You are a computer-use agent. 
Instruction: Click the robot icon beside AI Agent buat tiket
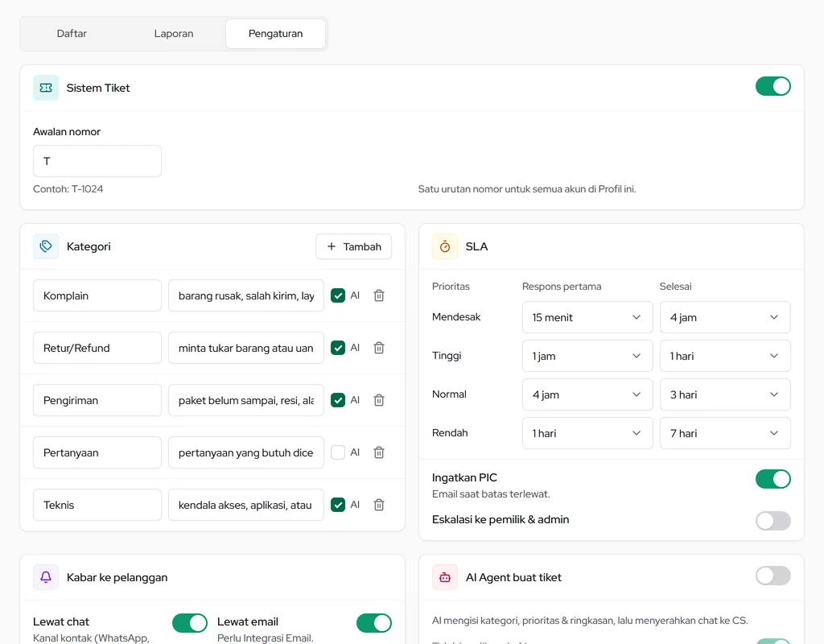coord(444,577)
